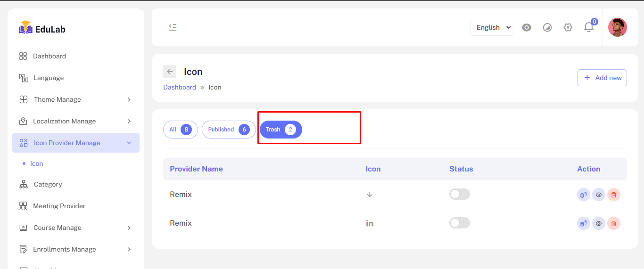The width and height of the screenshot is (644, 269).
Task: Restore the first Remix icon from trash
Action: click(583, 195)
